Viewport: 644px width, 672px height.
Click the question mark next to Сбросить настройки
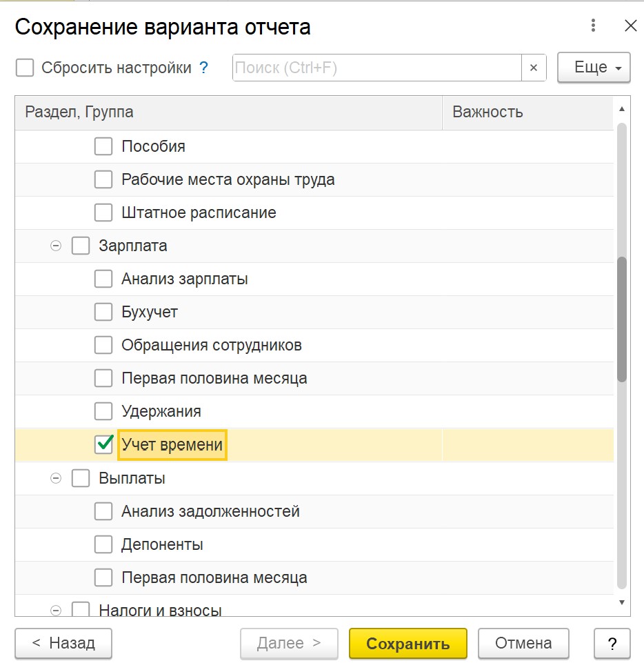point(203,68)
